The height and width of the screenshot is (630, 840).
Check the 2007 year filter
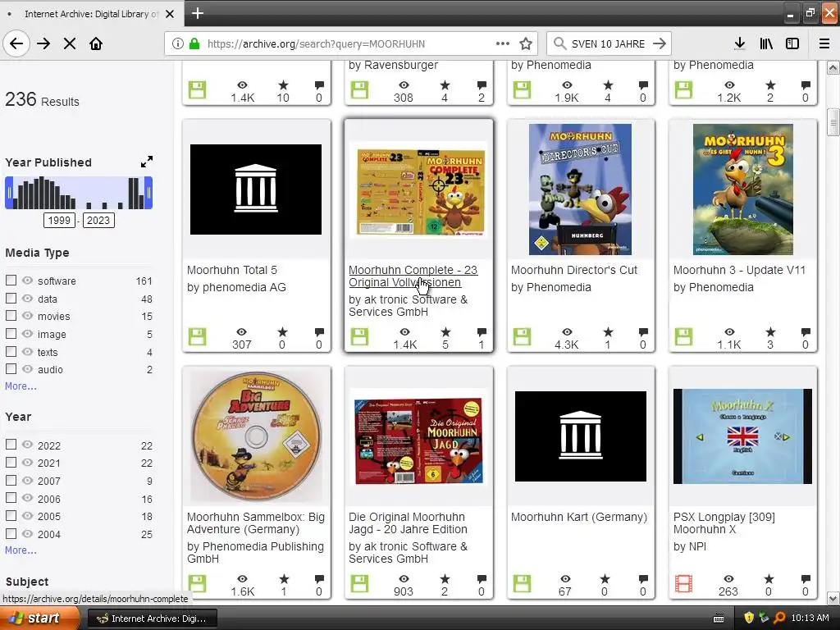point(11,480)
